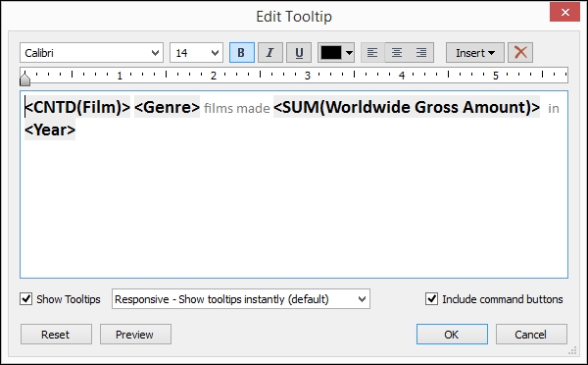Image resolution: width=588 pixels, height=365 pixels.
Task: Open the font size 14 dropdown
Action: [196, 53]
